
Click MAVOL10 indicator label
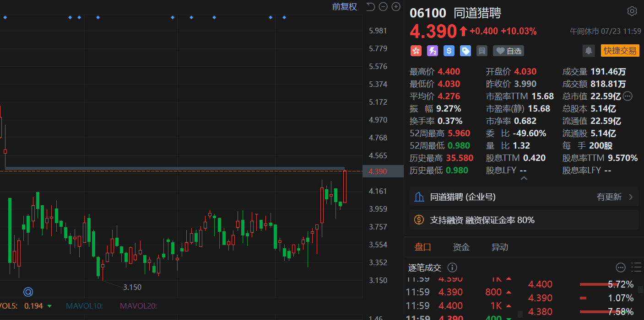pos(84,306)
